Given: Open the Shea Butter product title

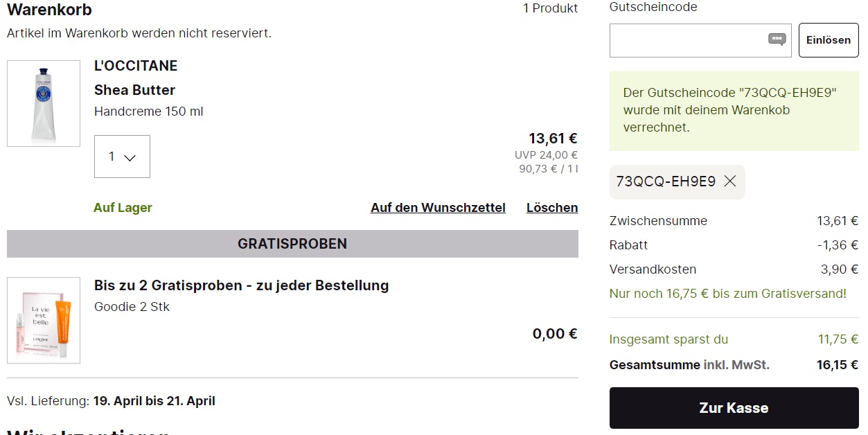Looking at the screenshot, I should [134, 90].
